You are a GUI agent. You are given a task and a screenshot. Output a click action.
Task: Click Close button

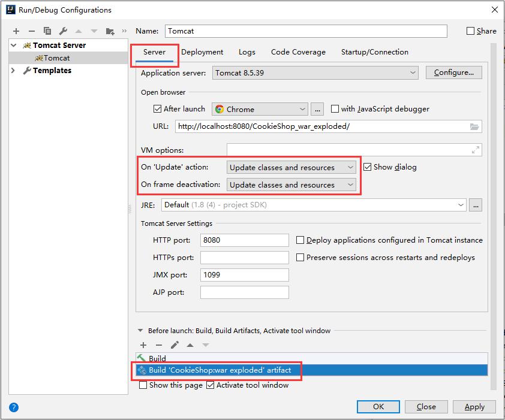pos(426,407)
